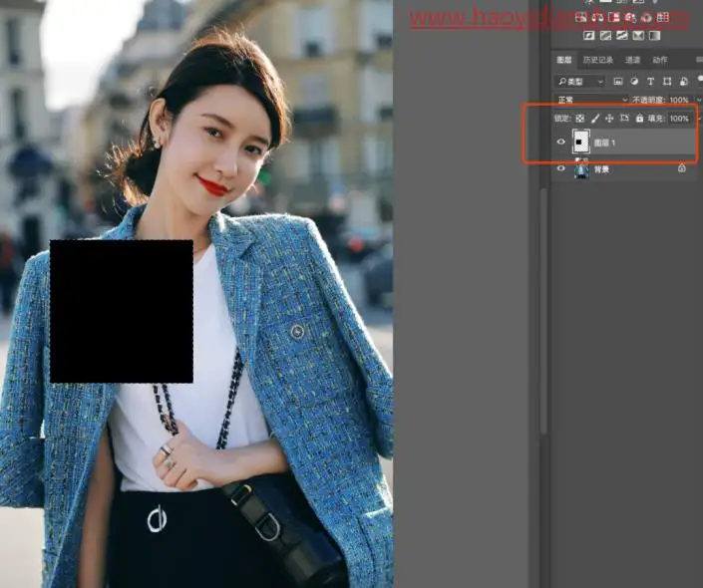This screenshot has width=703, height=588.
Task: Filter layers by shape layers
Action: 667,81
